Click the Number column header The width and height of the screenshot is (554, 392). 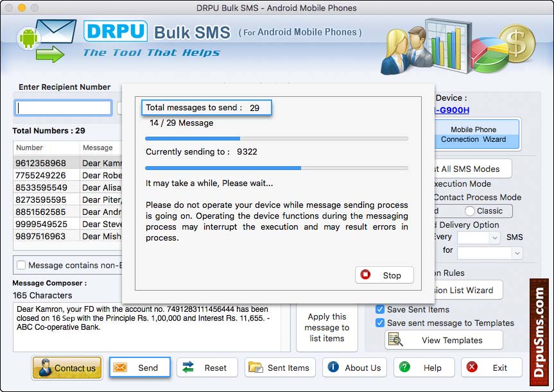46,148
